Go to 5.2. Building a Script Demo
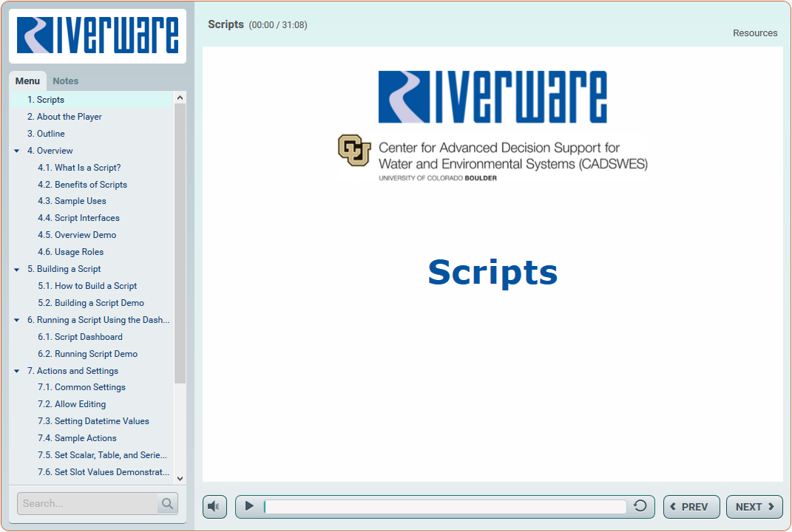 [x=92, y=303]
